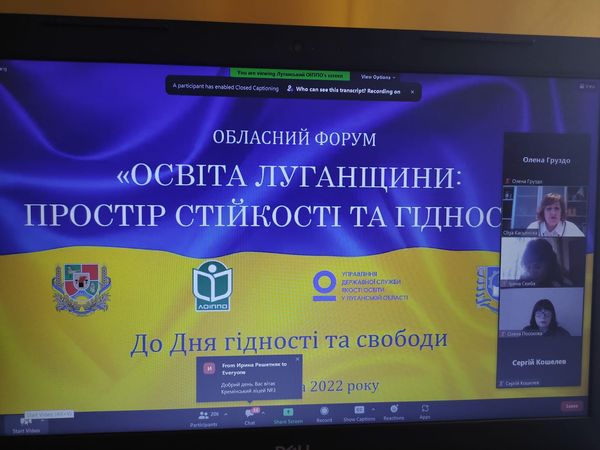Viewport: 600px width, 450px height.
Task: Click the 'You are viewing' green screen-share banner
Action: click(290, 75)
